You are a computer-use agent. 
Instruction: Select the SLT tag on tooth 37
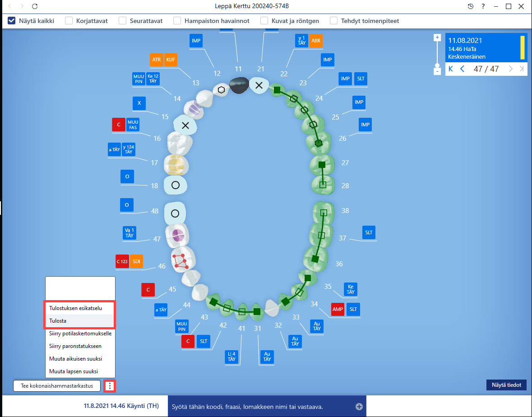click(369, 233)
